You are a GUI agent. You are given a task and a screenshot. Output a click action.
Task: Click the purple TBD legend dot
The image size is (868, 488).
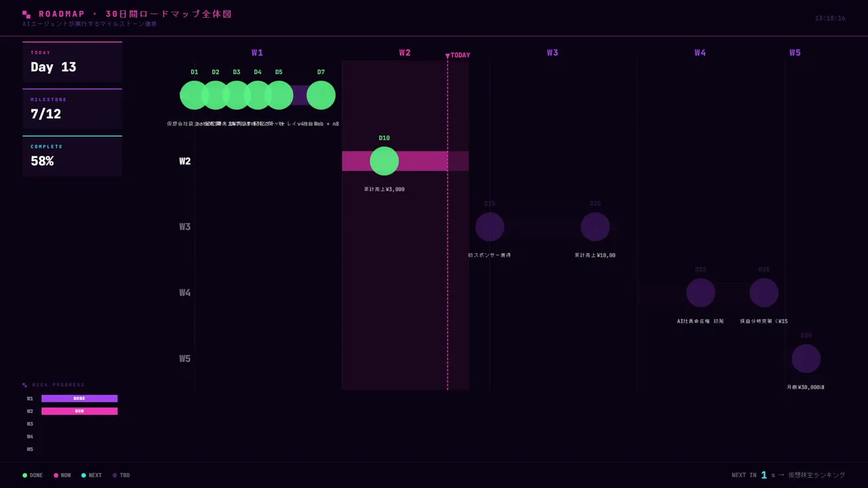(115, 475)
